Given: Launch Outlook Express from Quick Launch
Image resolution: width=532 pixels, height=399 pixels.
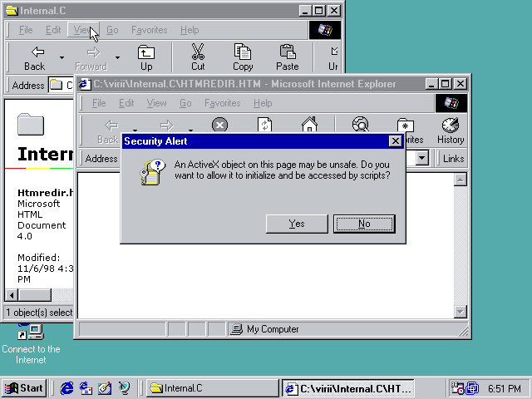Looking at the screenshot, I should click(x=86, y=388).
